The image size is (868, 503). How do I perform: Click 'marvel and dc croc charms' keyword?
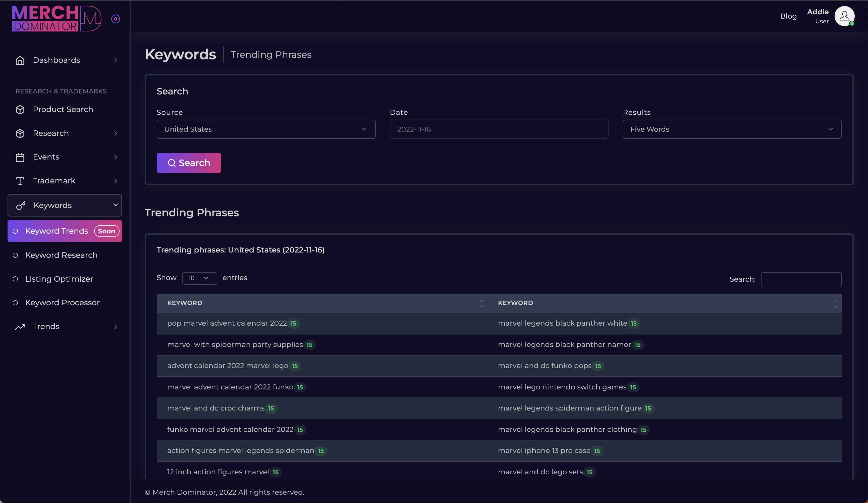pyautogui.click(x=216, y=408)
